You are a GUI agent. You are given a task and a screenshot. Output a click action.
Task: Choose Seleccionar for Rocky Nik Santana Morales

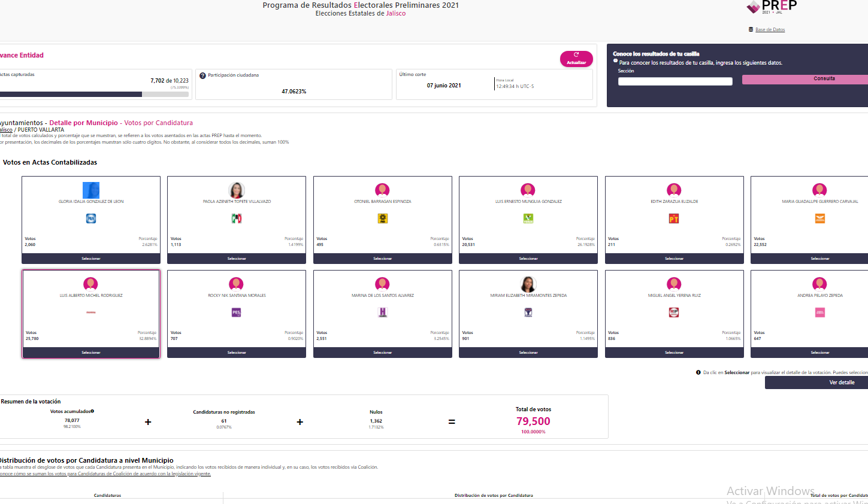click(x=237, y=353)
